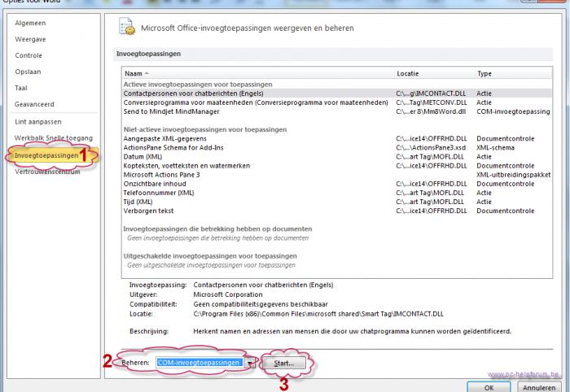This screenshot has width=570, height=392.
Task: Open the Vertrouwenscentrum category
Action: click(x=47, y=172)
